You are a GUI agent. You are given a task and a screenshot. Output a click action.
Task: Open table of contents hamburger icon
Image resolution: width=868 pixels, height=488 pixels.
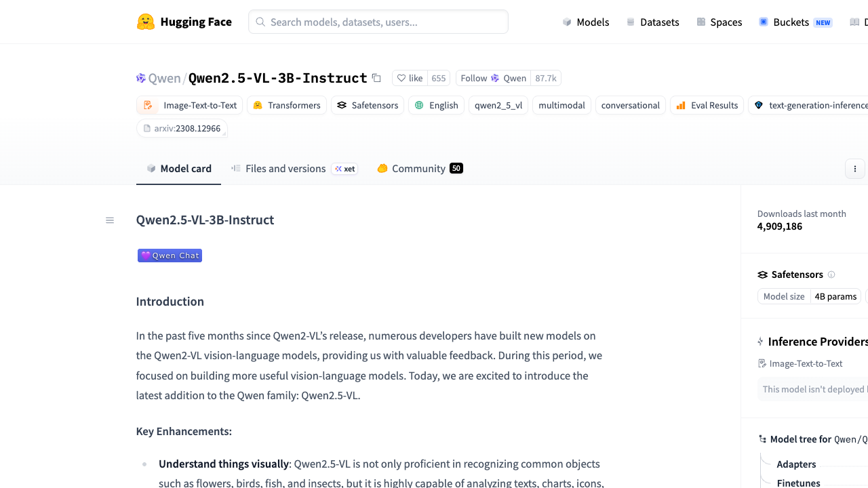point(110,220)
